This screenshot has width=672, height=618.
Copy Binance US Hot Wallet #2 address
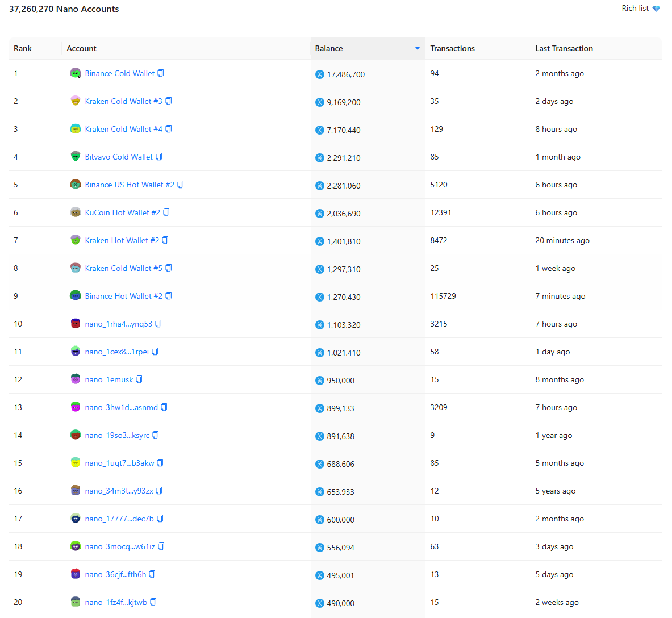(x=181, y=185)
